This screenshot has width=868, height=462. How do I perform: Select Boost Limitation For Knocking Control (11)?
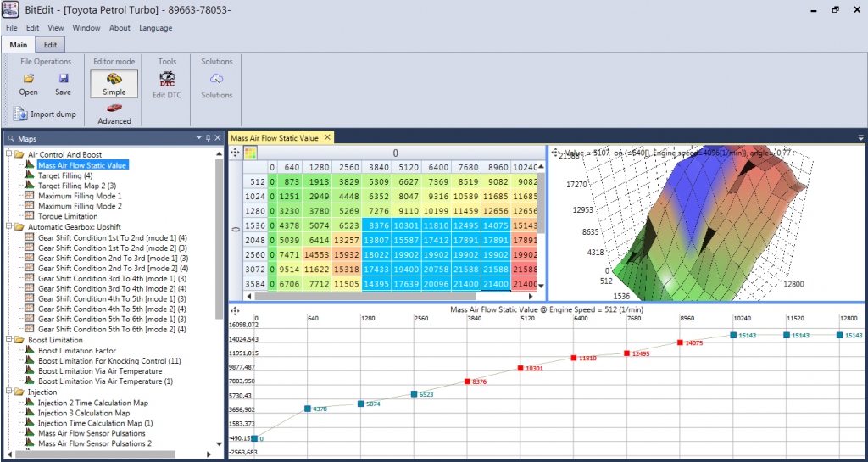(x=109, y=361)
